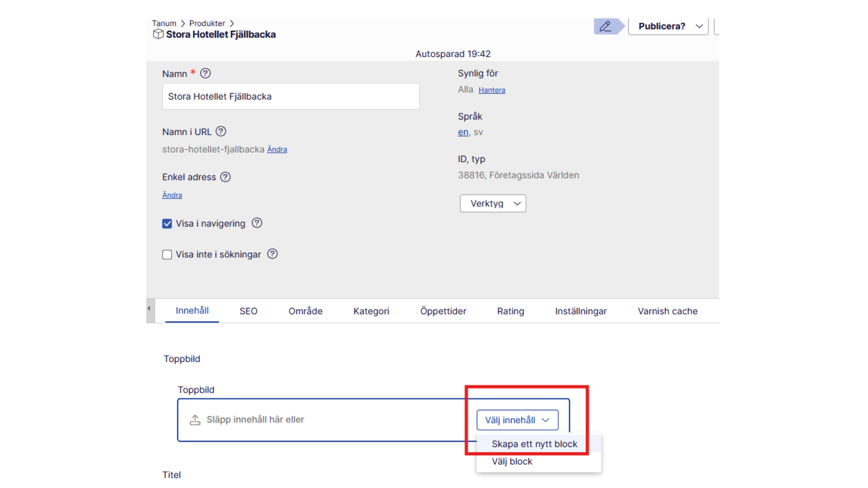Open help icon beside Namn i URL
Screen dimensions: 868x488
[221, 132]
